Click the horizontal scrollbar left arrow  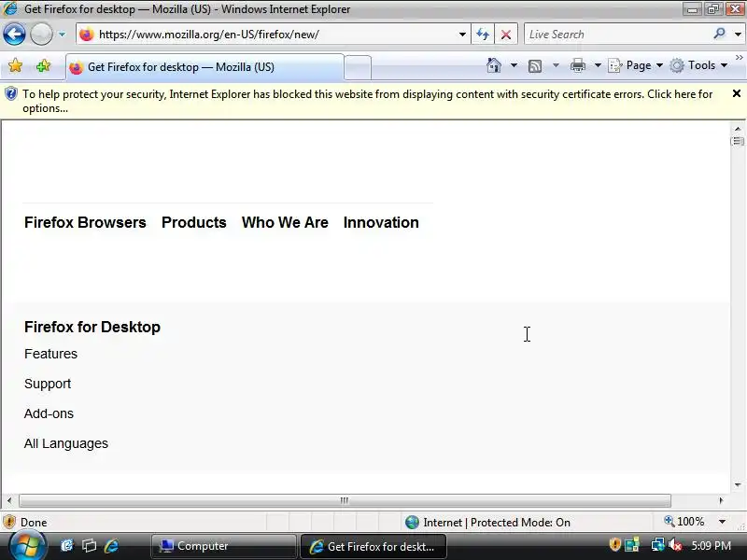pos(9,500)
